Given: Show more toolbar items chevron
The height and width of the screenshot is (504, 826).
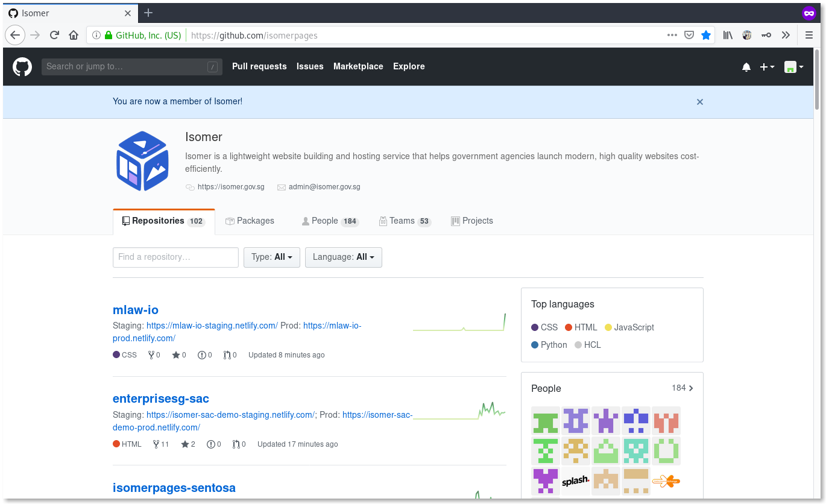Looking at the screenshot, I should coord(786,35).
